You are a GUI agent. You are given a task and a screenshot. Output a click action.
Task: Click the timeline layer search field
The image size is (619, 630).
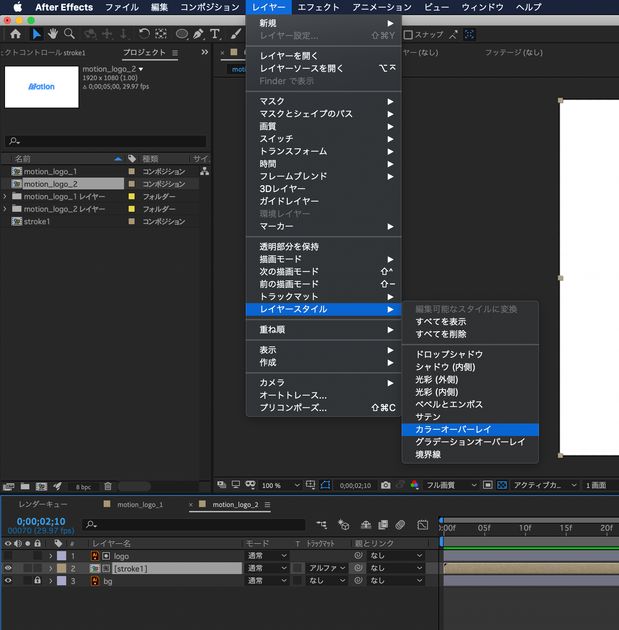coord(194,524)
